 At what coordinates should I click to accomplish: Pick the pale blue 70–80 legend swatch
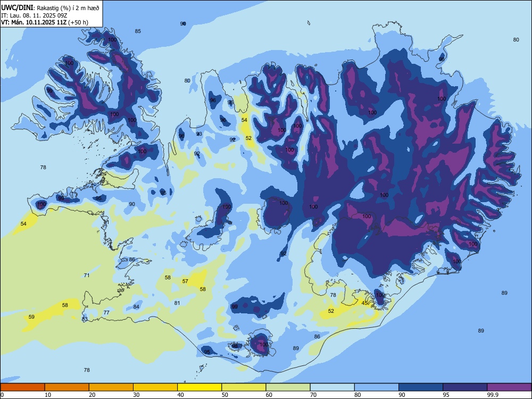(332, 387)
